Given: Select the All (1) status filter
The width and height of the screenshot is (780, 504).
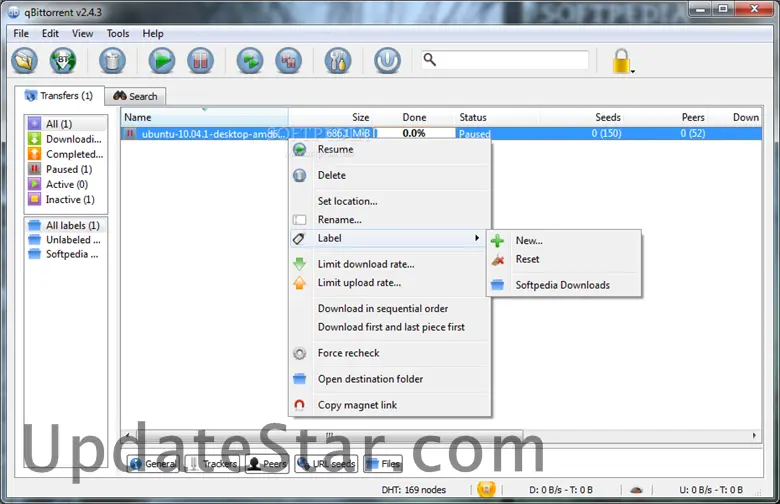Looking at the screenshot, I should click(x=66, y=123).
